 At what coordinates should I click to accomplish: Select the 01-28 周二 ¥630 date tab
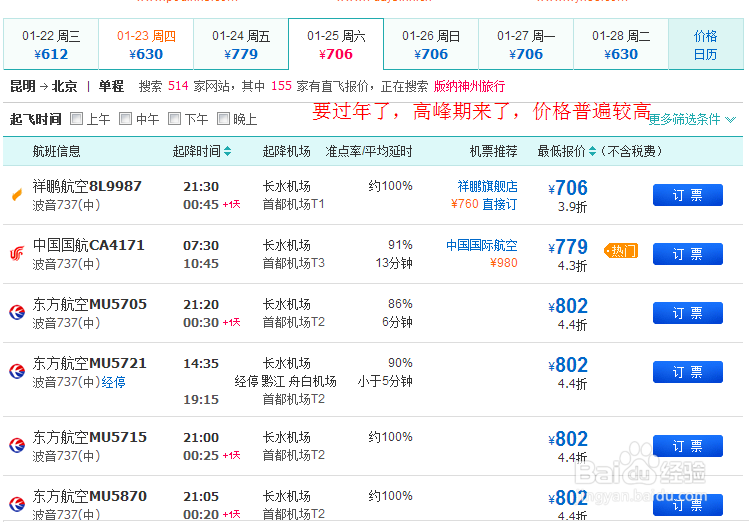(621, 44)
